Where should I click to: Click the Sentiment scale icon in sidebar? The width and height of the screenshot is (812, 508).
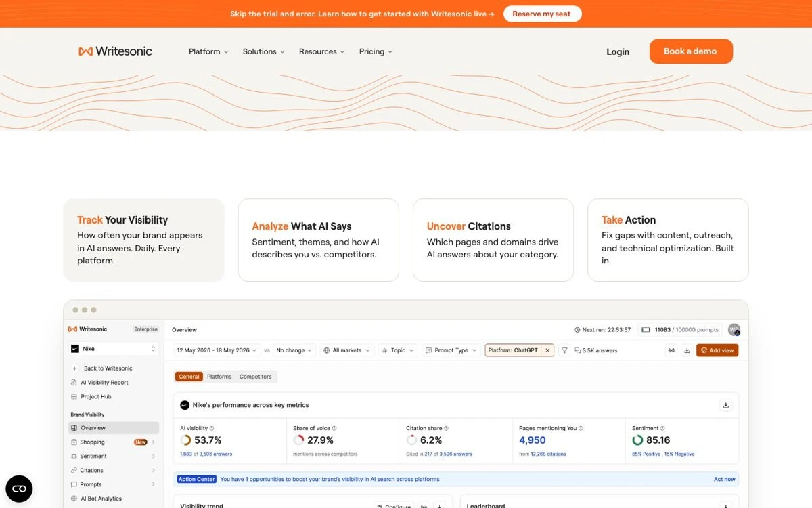pyautogui.click(x=74, y=457)
